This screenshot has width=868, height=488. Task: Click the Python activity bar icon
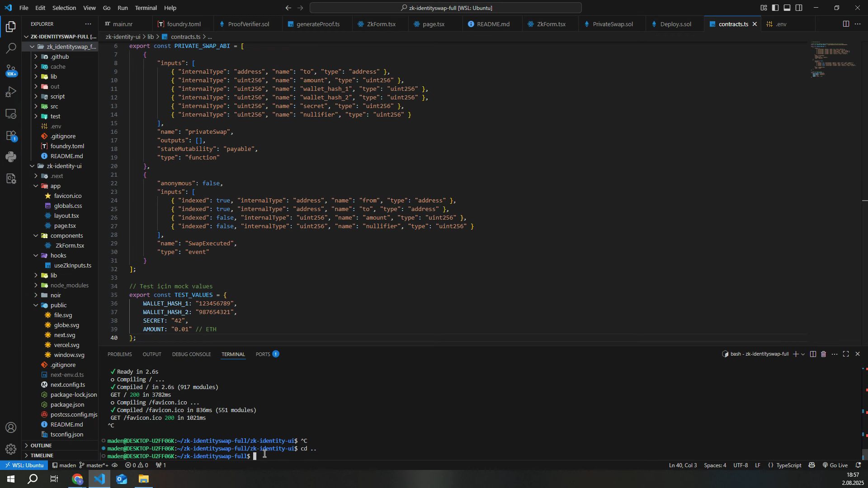11,157
